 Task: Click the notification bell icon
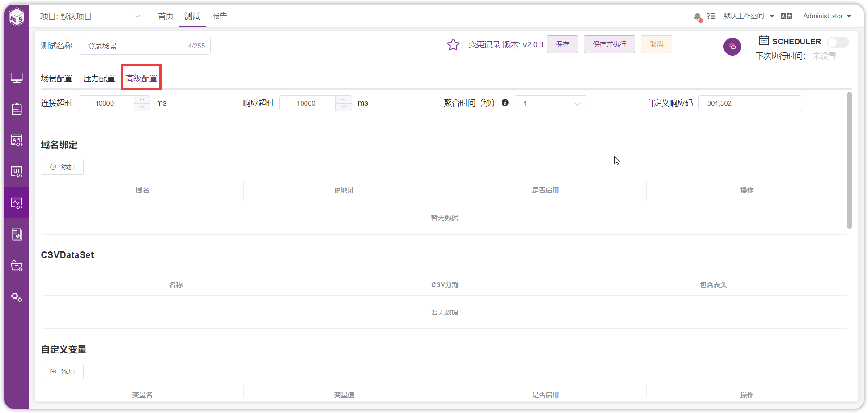point(698,17)
